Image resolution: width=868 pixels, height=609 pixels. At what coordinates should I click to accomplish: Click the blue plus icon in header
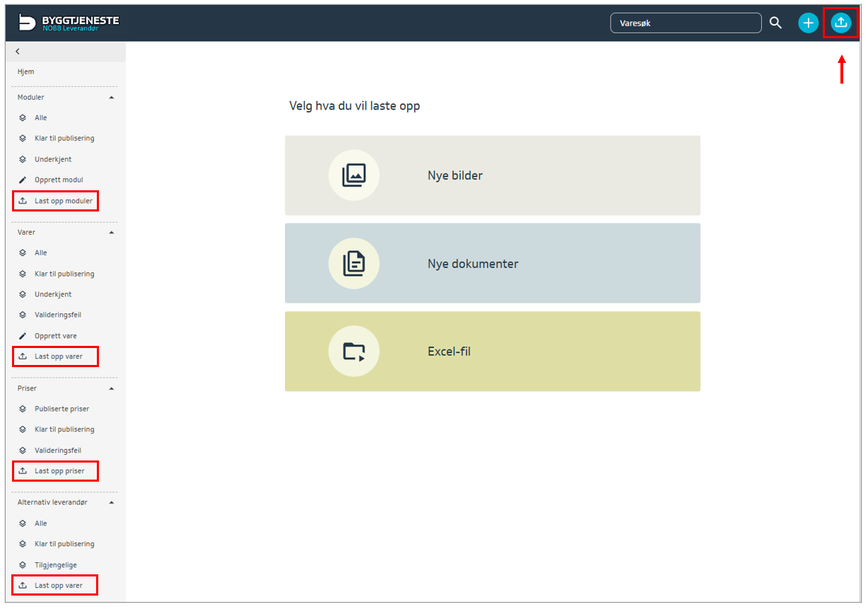coord(808,23)
